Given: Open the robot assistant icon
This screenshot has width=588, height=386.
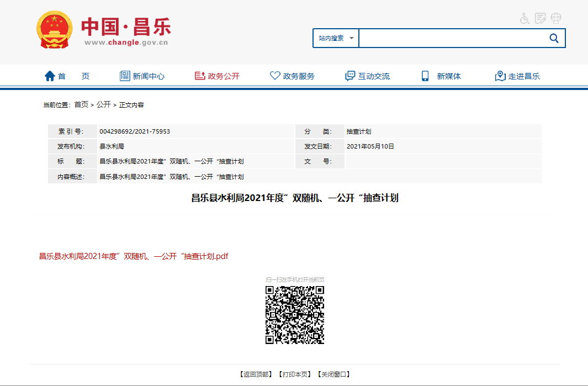Looking at the screenshot, I should coord(556,18).
